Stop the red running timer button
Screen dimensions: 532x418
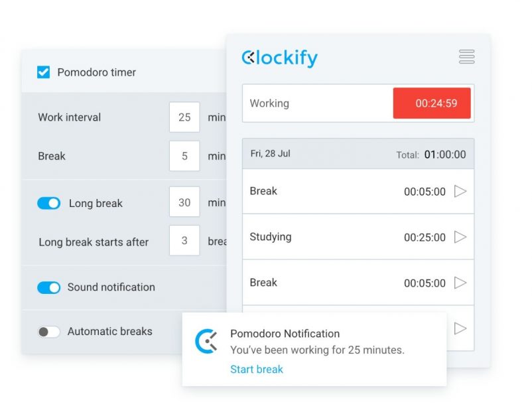point(432,104)
